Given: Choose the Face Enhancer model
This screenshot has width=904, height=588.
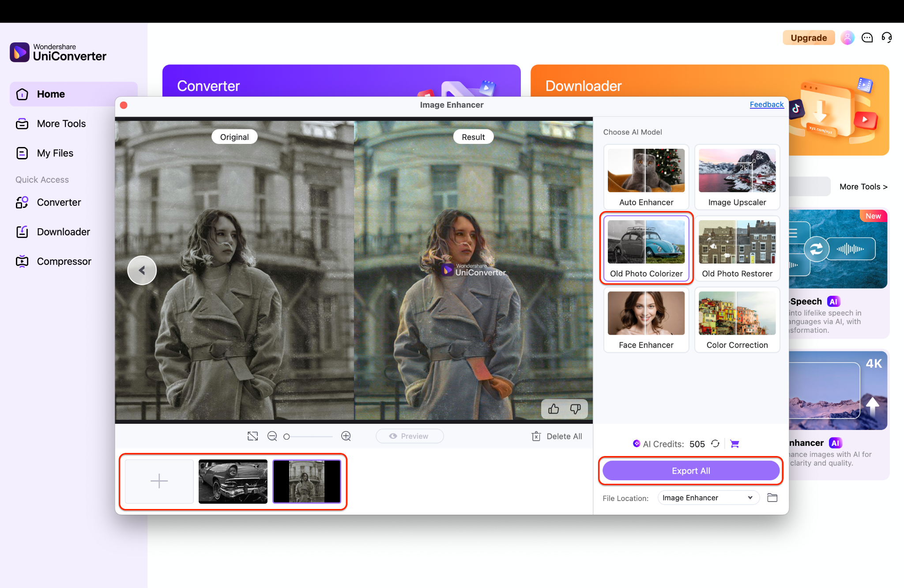Looking at the screenshot, I should coord(646,320).
